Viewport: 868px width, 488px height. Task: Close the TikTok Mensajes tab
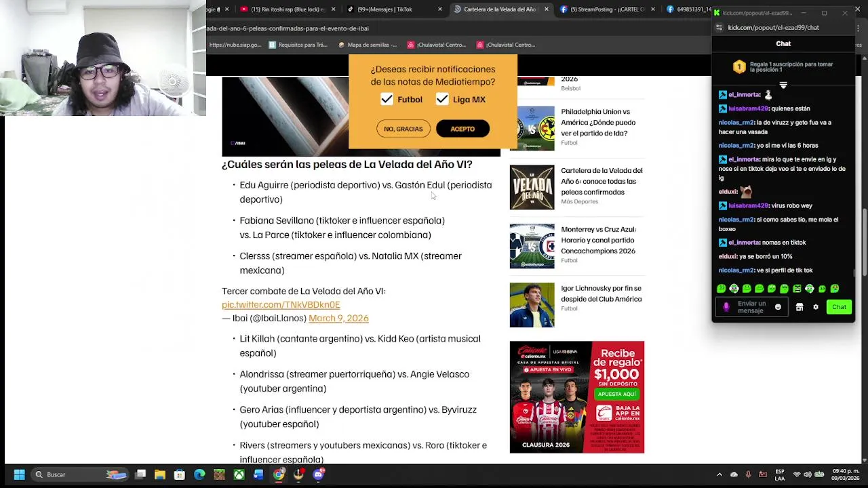point(440,9)
